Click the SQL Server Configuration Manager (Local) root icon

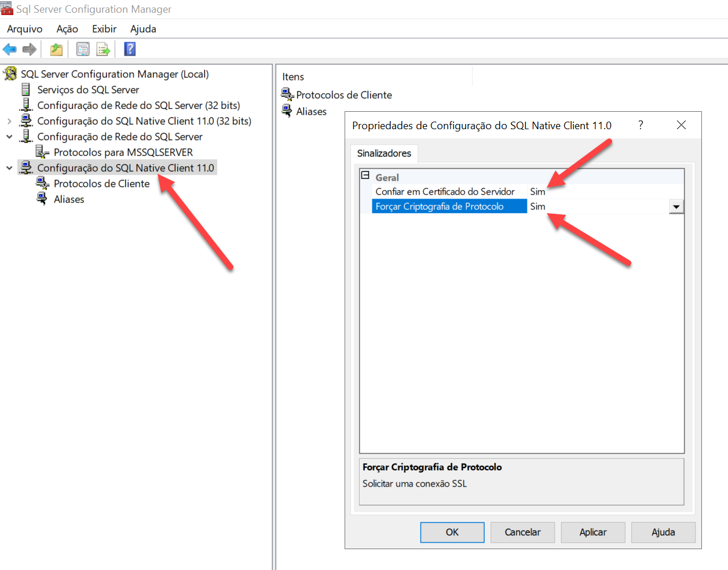10,74
